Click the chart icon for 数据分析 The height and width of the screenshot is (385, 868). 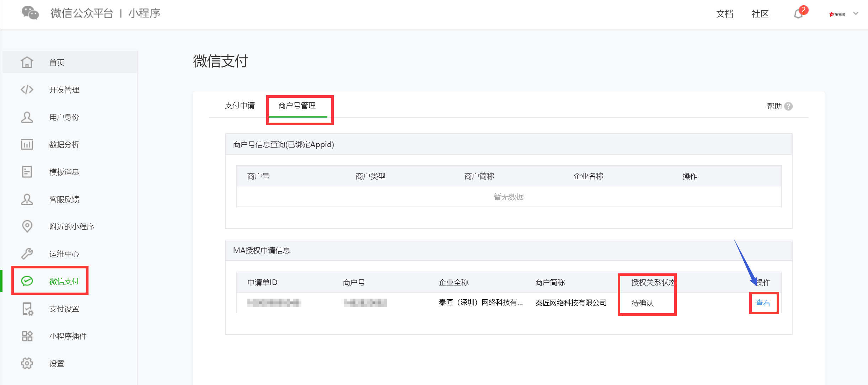(27, 144)
